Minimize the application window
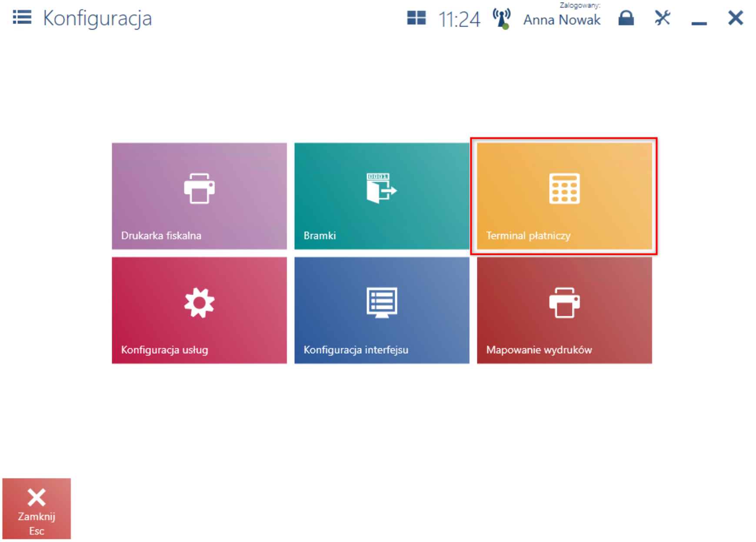 tap(699, 23)
